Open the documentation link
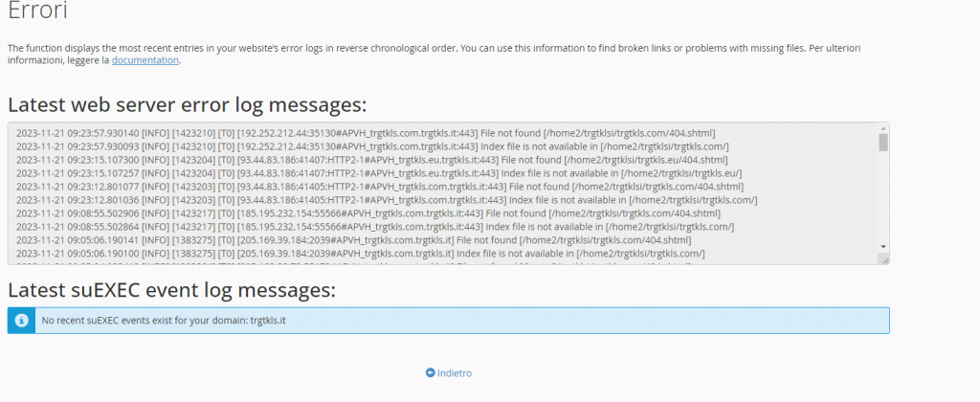 (145, 59)
